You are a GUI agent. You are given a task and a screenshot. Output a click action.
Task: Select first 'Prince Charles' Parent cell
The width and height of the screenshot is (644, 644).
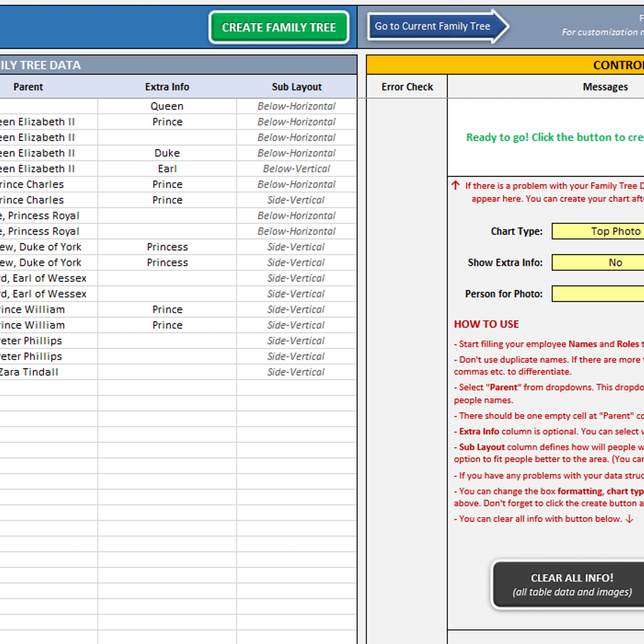(x=48, y=184)
